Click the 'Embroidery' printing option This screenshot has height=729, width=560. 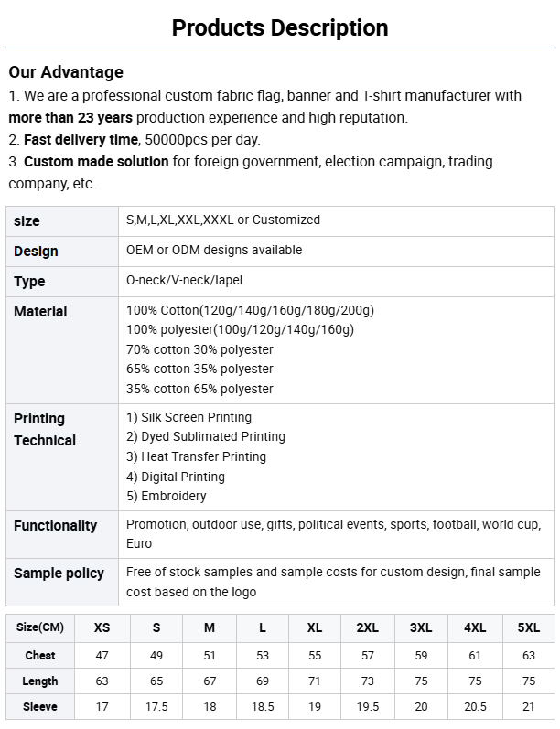tap(173, 496)
